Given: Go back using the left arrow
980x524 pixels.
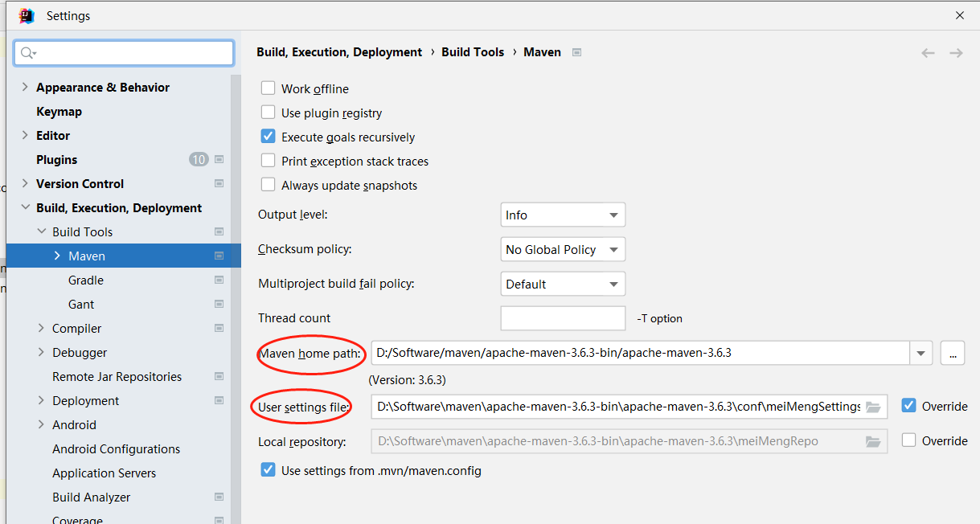Looking at the screenshot, I should tap(928, 52).
